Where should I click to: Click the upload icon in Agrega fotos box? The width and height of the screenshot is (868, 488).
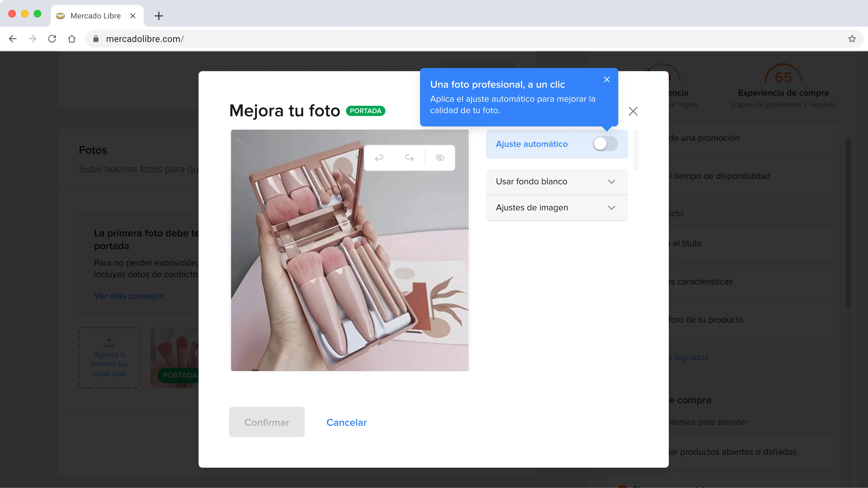click(109, 342)
